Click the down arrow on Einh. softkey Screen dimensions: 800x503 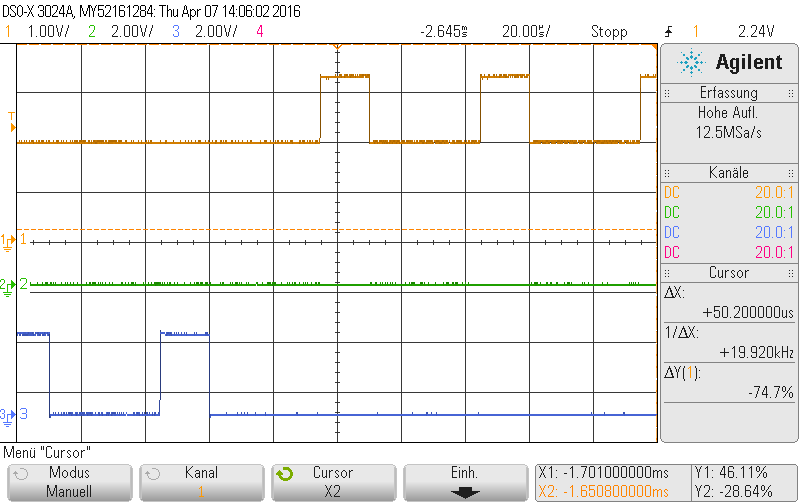pyautogui.click(x=465, y=493)
